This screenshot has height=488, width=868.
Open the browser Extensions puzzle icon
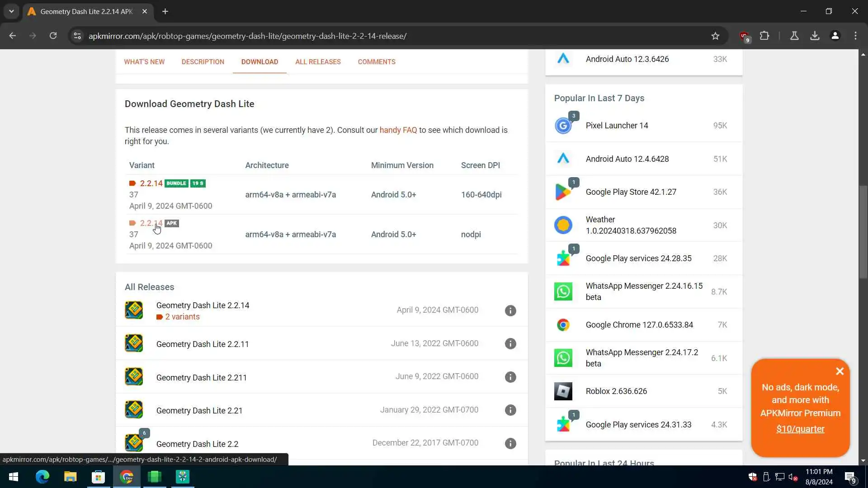[x=764, y=36]
